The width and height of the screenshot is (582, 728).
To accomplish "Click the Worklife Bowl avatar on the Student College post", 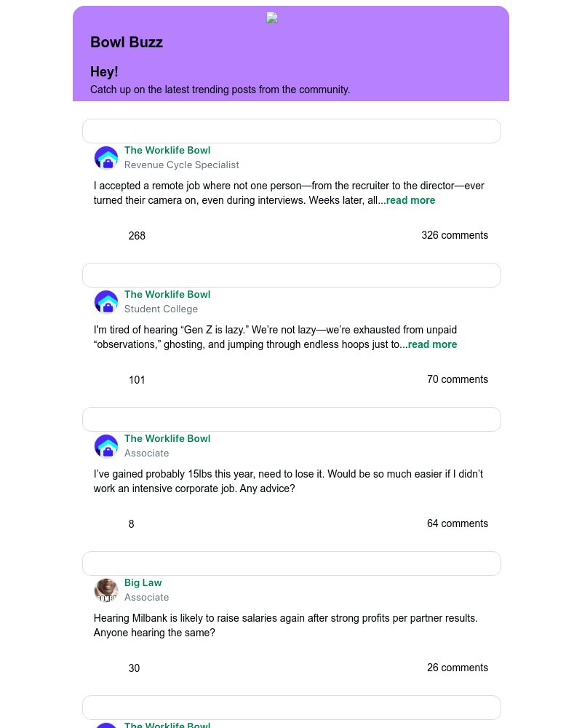I will coord(106,302).
